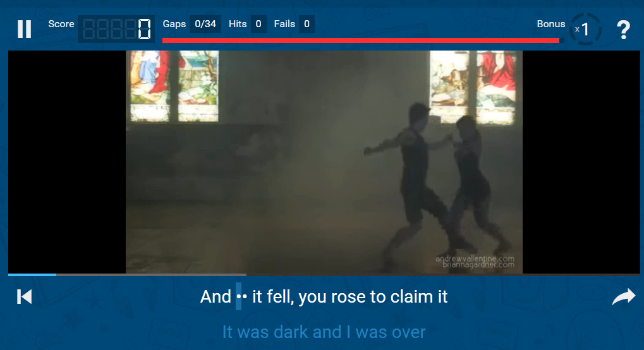Click the Gaps 0/34 counter
Image resolution: width=644 pixels, height=350 pixels.
(x=205, y=24)
